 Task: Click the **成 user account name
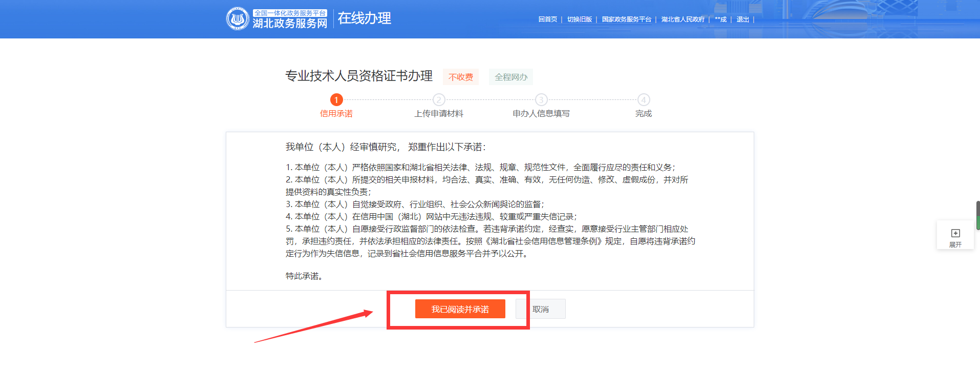tap(720, 19)
